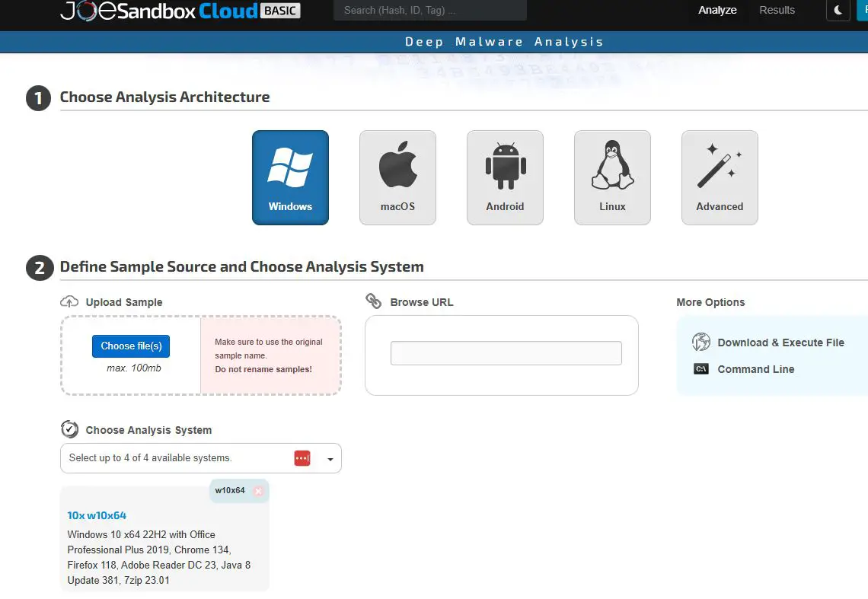This screenshot has height=599, width=868.
Task: Click the Choose Analysis System checkmark icon
Action: pyautogui.click(x=69, y=429)
